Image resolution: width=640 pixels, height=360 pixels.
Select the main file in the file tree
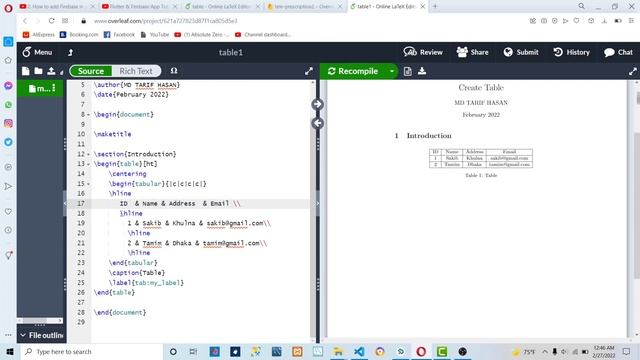[x=39, y=89]
